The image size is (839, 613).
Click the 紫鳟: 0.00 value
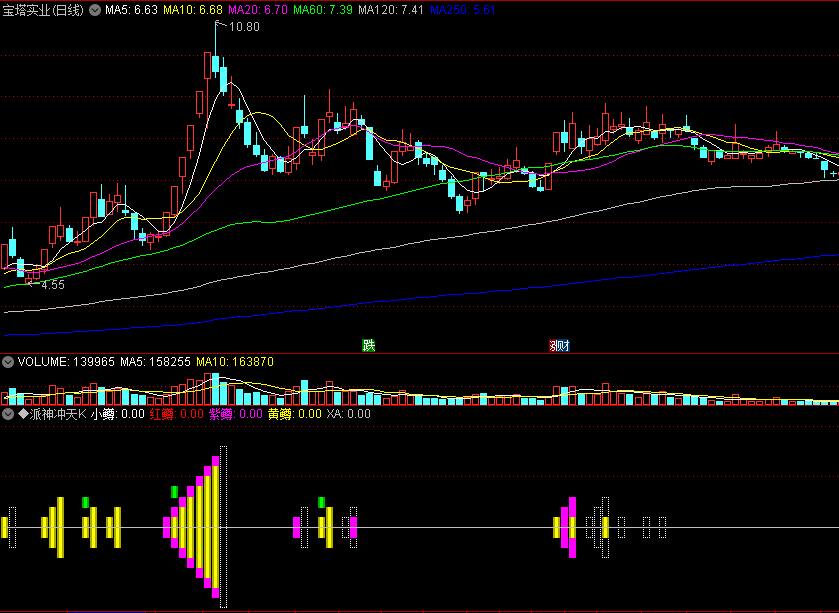point(235,414)
